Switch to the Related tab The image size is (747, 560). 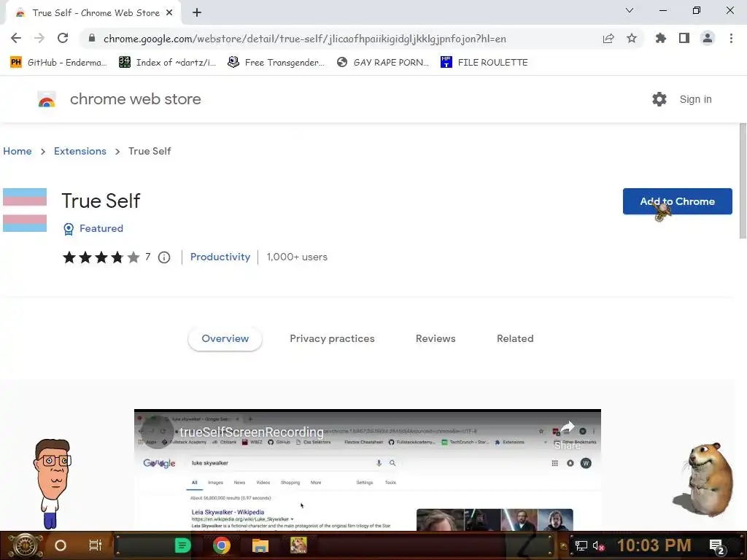pyautogui.click(x=515, y=338)
